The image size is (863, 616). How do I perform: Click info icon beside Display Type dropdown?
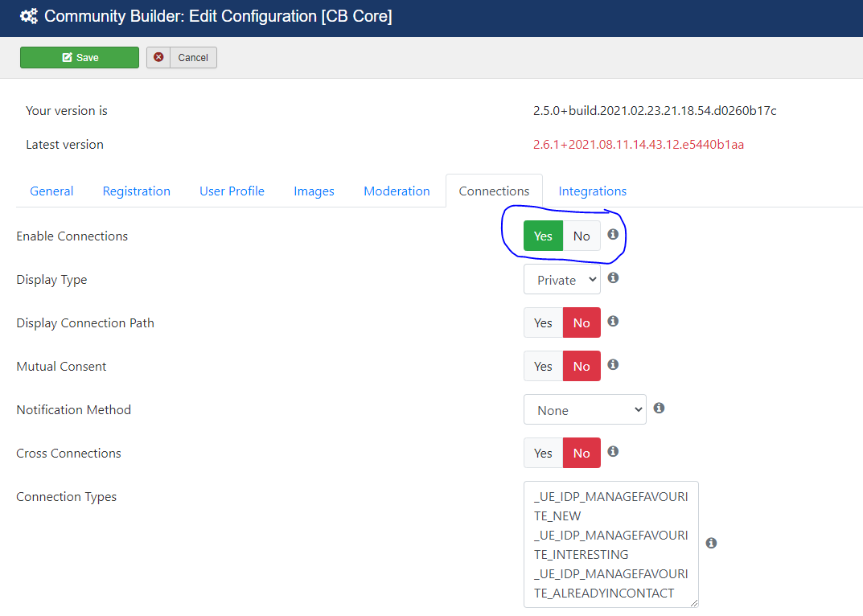point(613,278)
